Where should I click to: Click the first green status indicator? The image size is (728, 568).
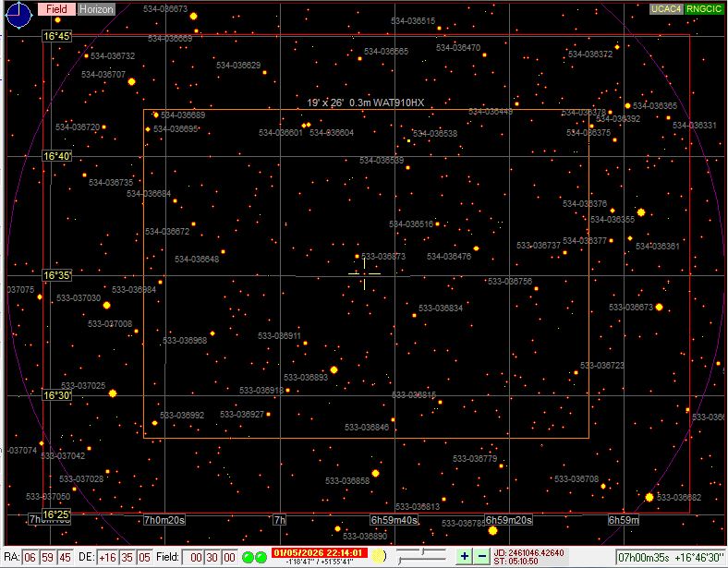coord(248,557)
